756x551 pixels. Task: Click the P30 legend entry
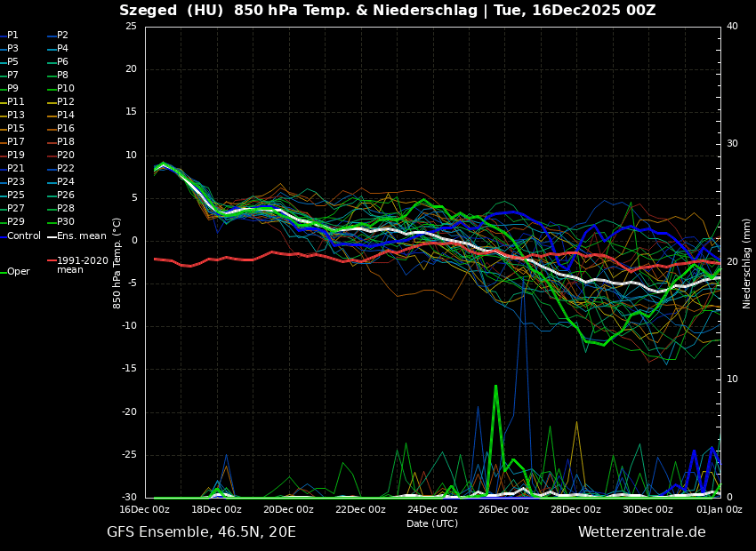coord(66,222)
